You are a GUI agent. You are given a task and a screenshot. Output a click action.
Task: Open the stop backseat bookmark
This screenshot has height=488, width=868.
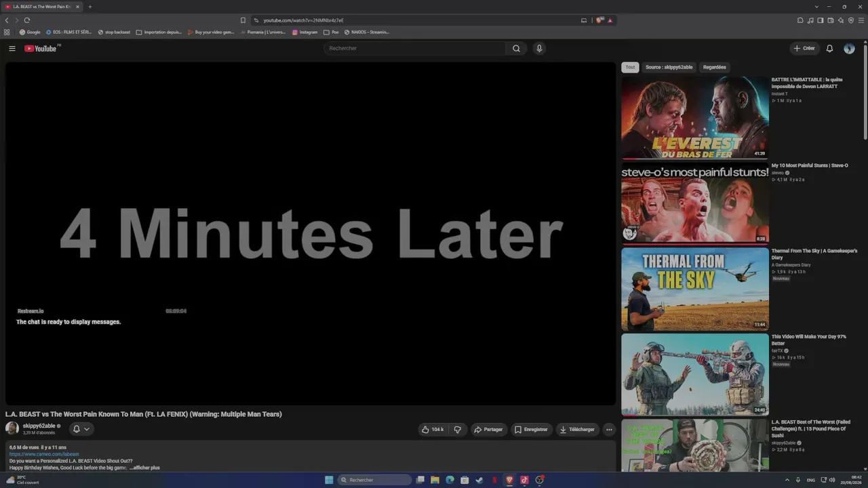pos(114,32)
